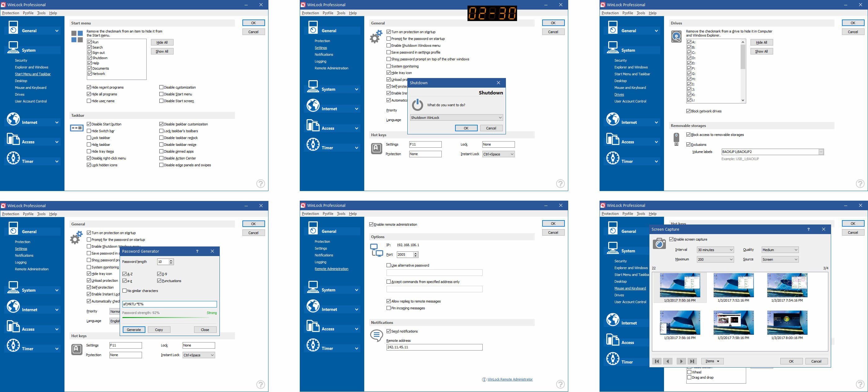Viewport: 868px width, 392px height.
Task: Click the Internet globe icon in the top-left window
Action: point(13,119)
